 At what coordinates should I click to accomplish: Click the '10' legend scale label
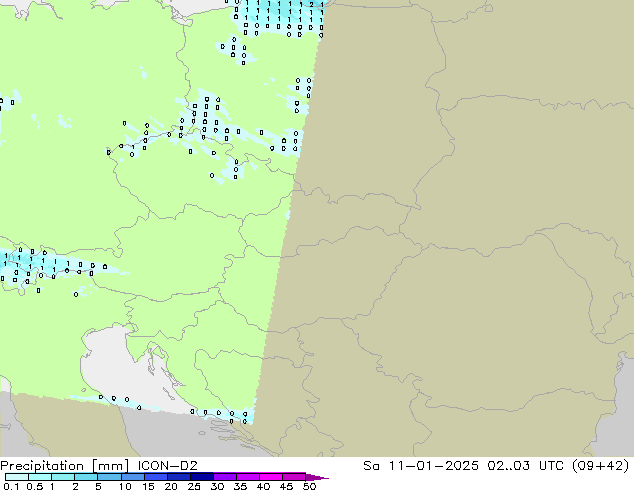click(x=125, y=486)
